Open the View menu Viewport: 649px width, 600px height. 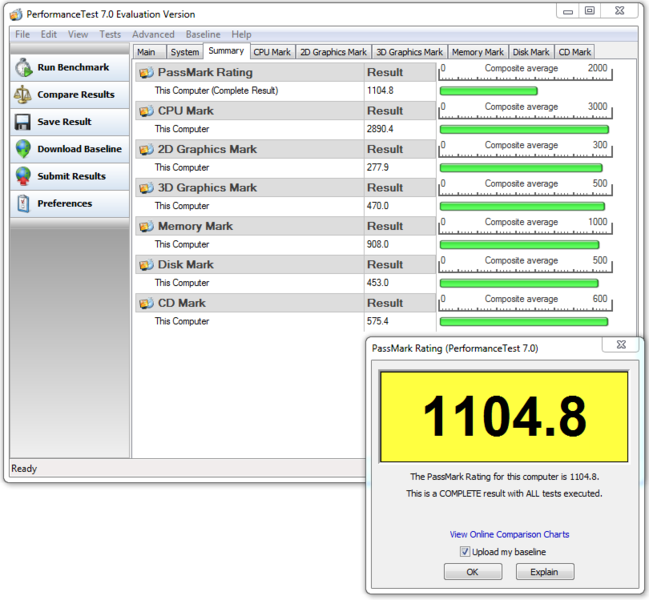[78, 34]
